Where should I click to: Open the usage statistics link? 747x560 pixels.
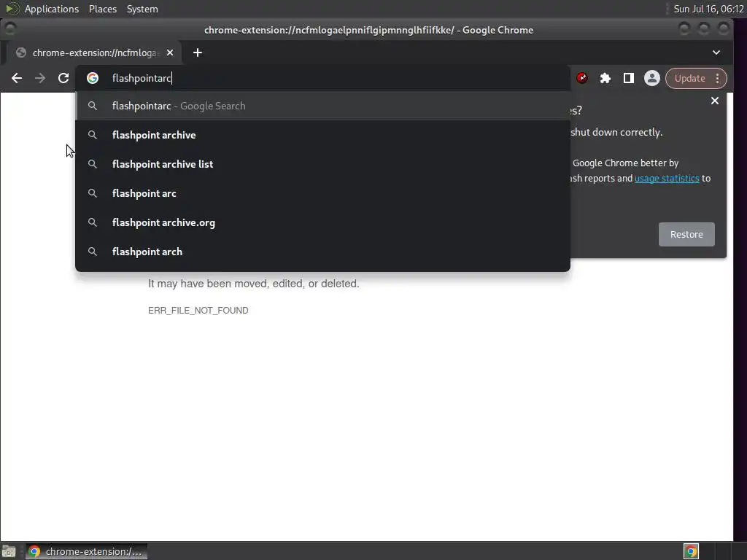click(x=667, y=178)
